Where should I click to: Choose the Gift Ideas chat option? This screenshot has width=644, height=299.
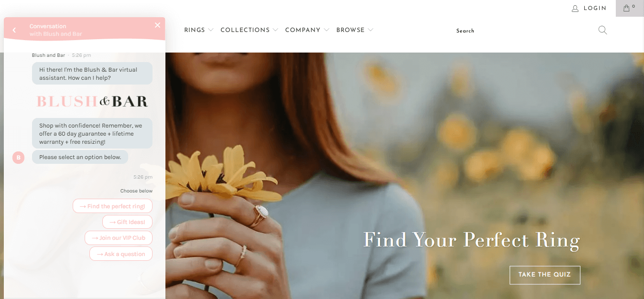(x=127, y=222)
